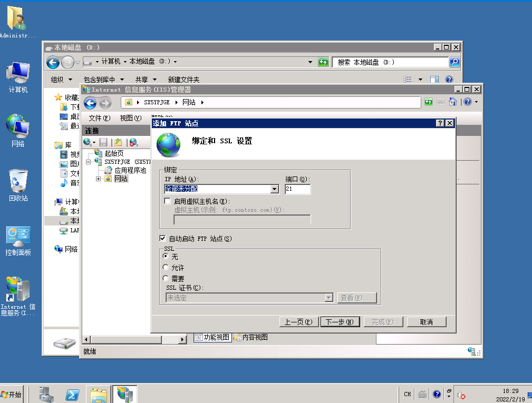Image resolution: width=532 pixels, height=403 pixels.
Task: Click the IIS Manager taskbar button
Action: [x=125, y=394]
